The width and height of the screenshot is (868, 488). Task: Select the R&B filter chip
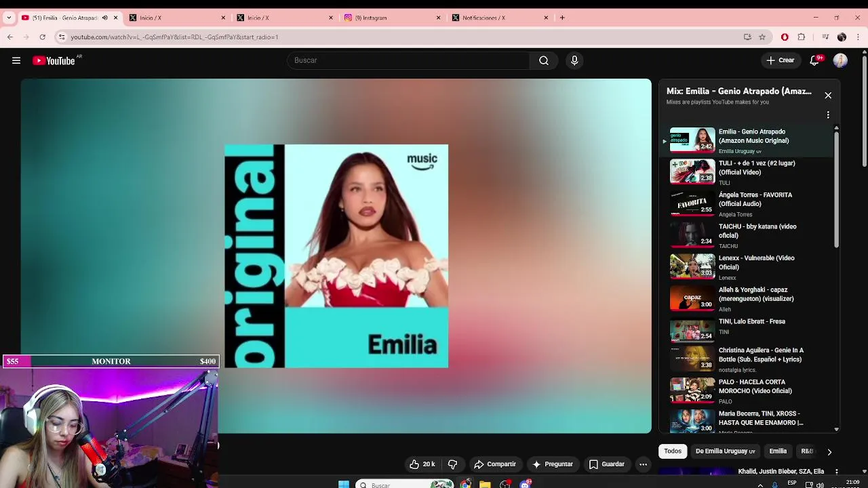click(806, 451)
